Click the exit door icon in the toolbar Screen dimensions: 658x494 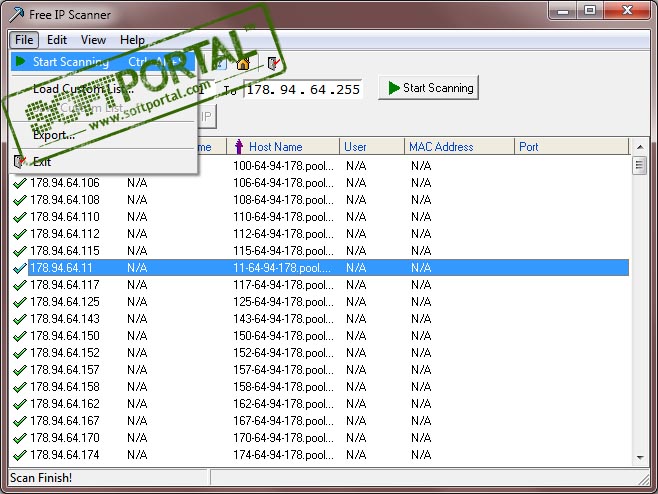pyautogui.click(x=274, y=64)
